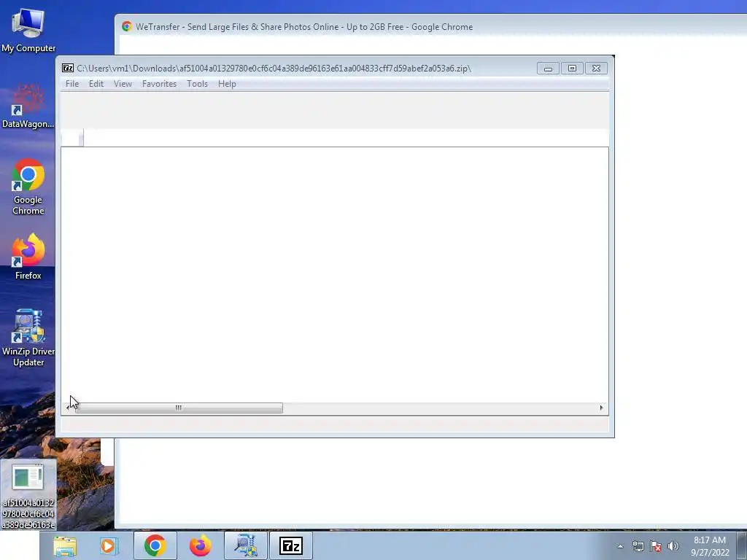Image resolution: width=747 pixels, height=560 pixels.
Task: Open the Edit menu in 7-Zip
Action: click(96, 84)
